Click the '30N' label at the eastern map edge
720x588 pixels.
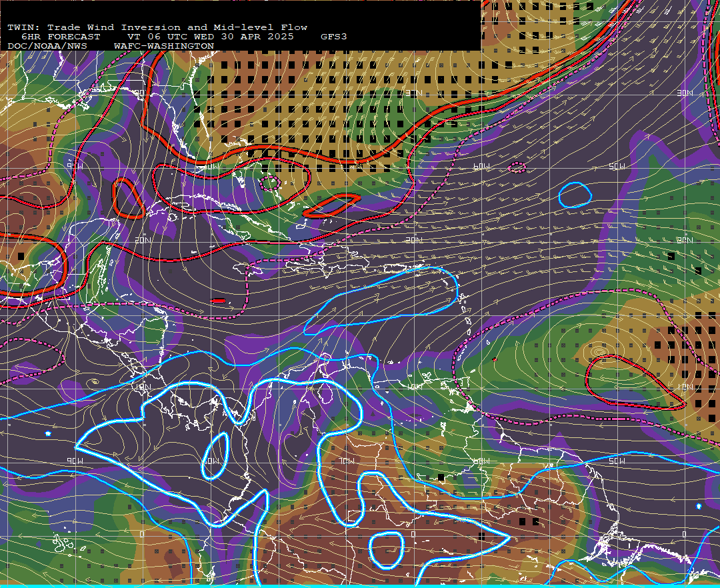(685, 93)
